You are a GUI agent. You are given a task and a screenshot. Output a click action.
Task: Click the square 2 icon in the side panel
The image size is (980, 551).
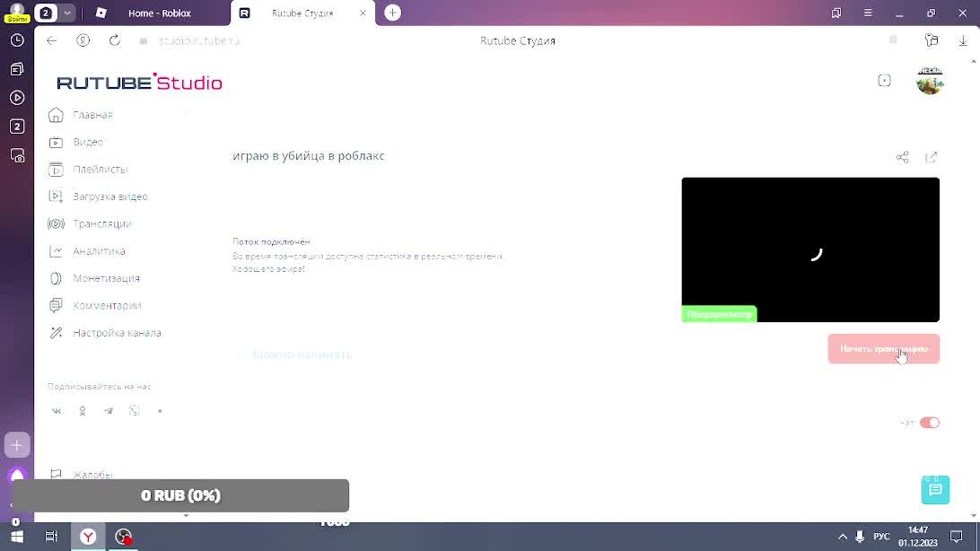pyautogui.click(x=17, y=127)
